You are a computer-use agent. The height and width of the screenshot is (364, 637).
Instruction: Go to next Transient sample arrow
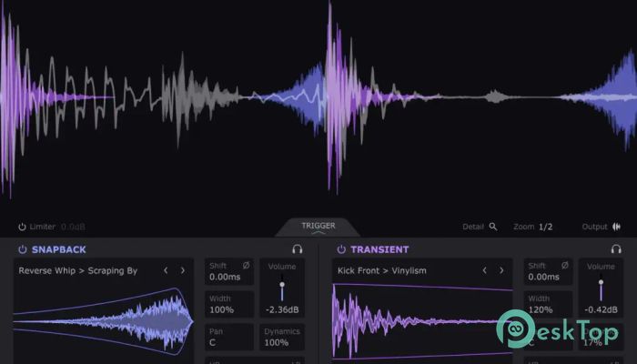501,270
